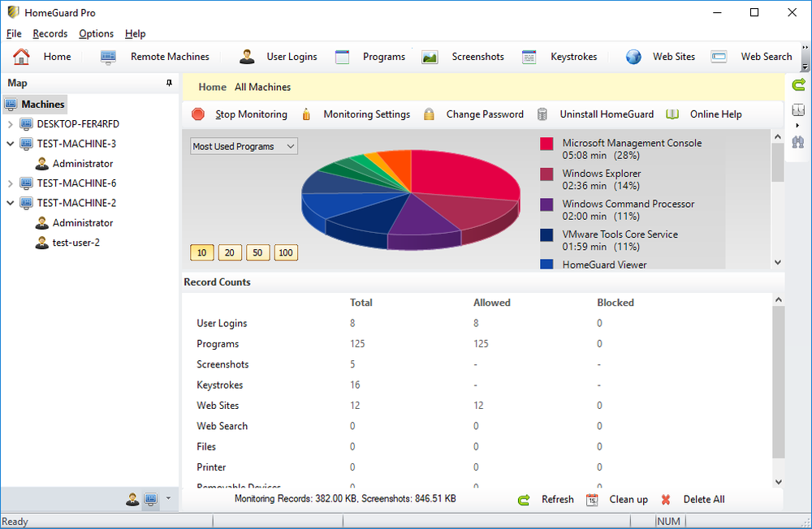
Task: Expand the DESKTOP-FER4RFD node
Action: [11, 124]
